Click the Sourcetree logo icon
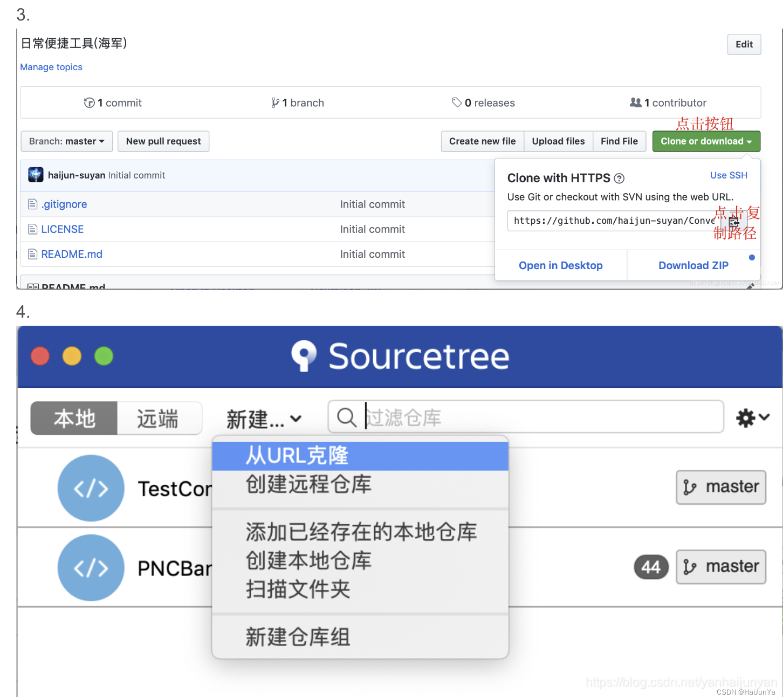This screenshot has width=783, height=700. (304, 356)
